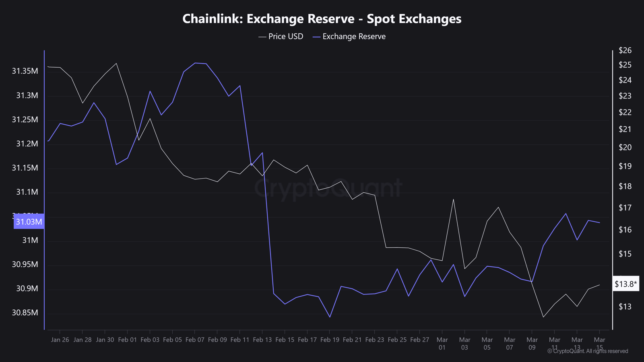Open the CryptoQuant copyright notice link
This screenshot has width=644, height=362.
588,351
